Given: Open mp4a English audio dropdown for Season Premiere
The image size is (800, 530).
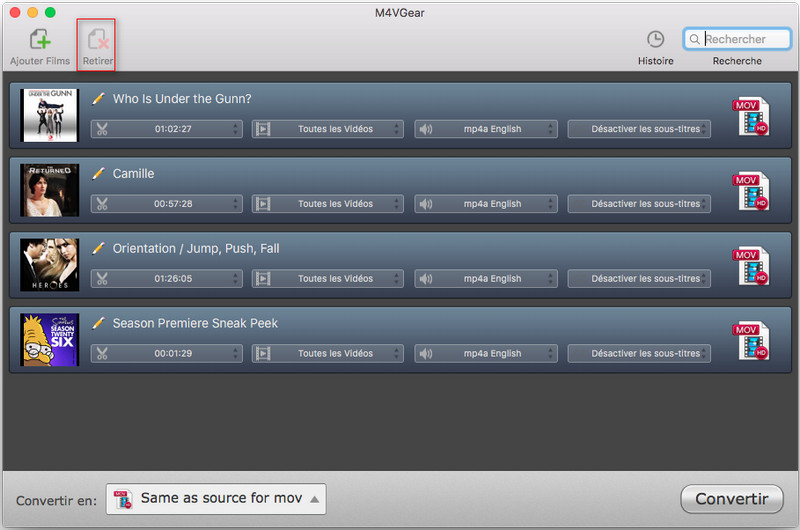Looking at the screenshot, I should pos(486,354).
